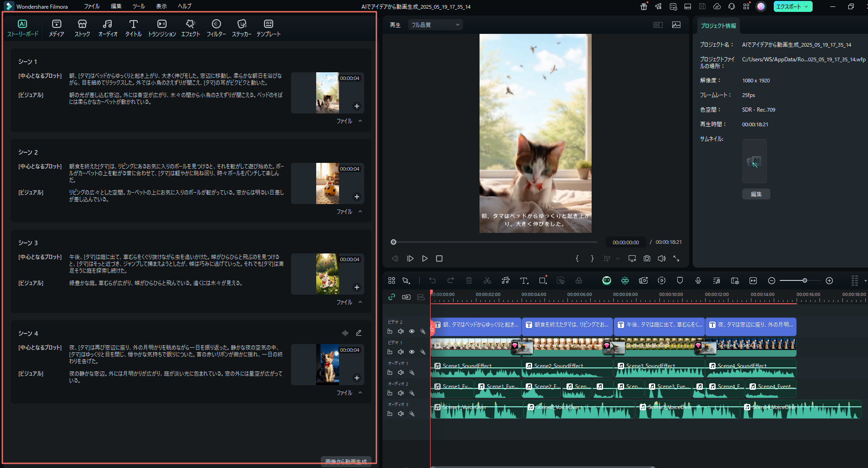868x468 pixels.
Task: Open the 編集 menu in menu bar
Action: pyautogui.click(x=116, y=6)
